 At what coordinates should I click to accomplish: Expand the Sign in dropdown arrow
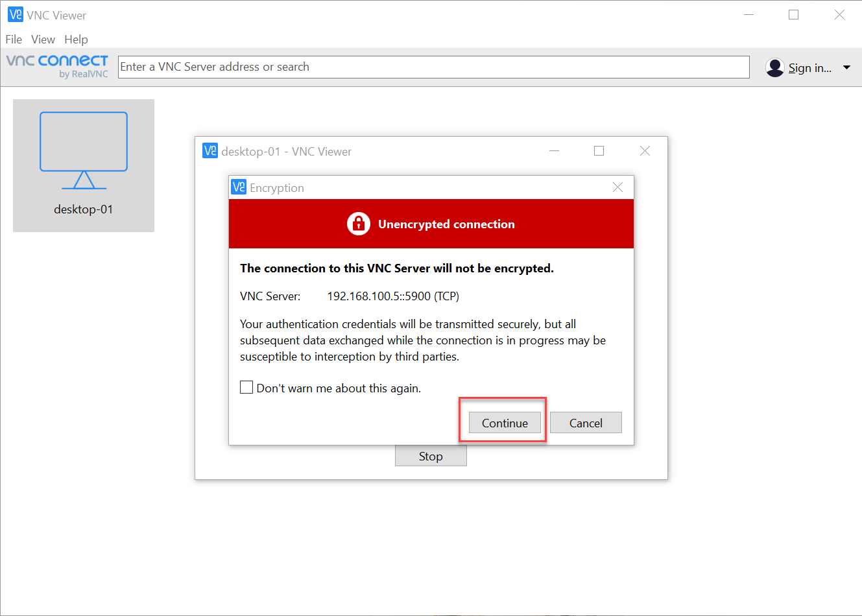click(x=846, y=67)
